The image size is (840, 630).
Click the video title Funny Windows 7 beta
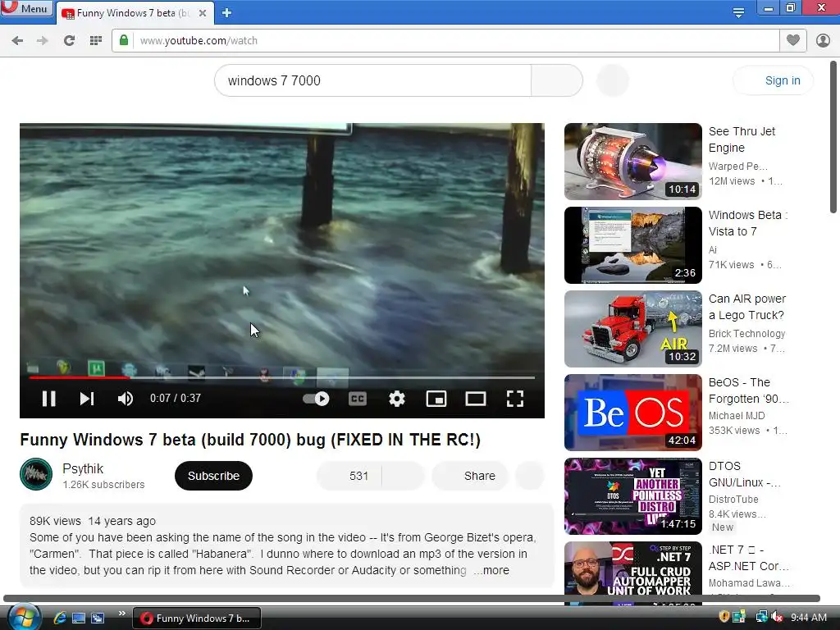(250, 440)
